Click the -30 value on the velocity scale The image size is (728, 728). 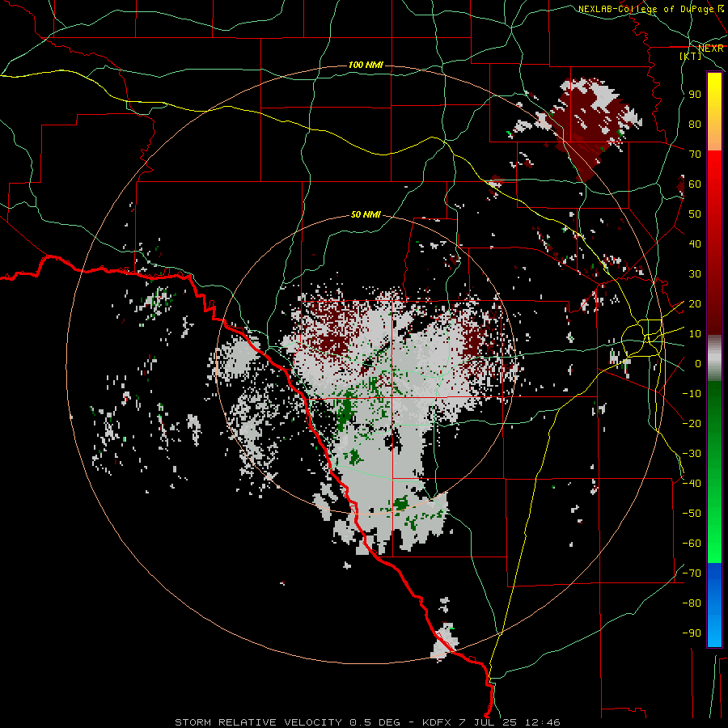click(692, 454)
